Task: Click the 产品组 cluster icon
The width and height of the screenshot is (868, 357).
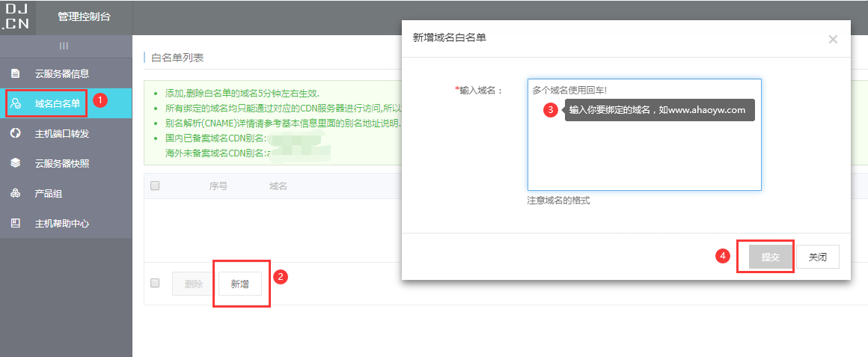Action: pos(16,193)
